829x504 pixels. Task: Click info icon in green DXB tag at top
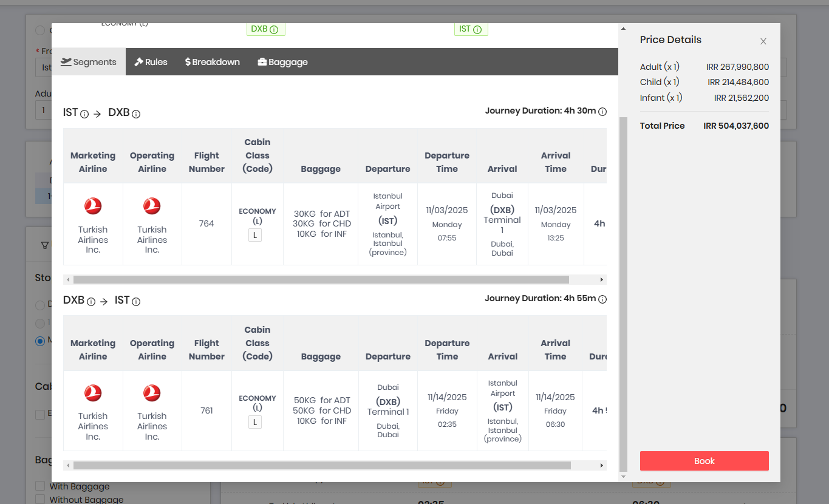coord(274,29)
